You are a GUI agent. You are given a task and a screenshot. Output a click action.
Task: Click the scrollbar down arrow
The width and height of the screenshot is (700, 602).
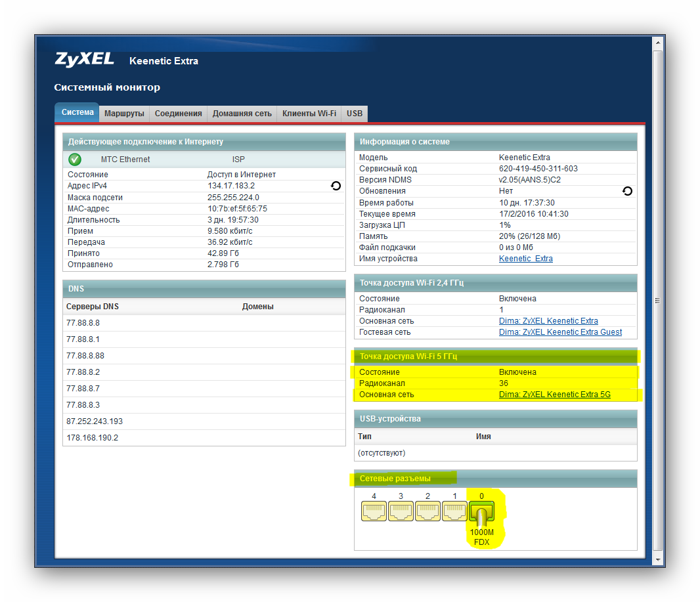click(x=657, y=559)
